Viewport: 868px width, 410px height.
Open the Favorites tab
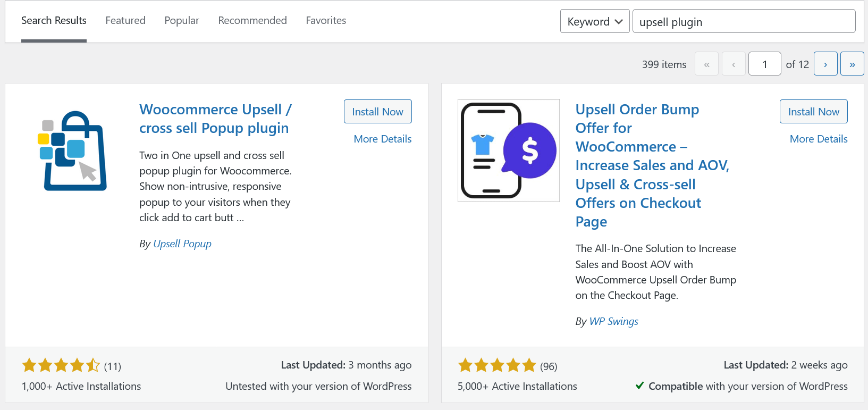click(x=326, y=20)
